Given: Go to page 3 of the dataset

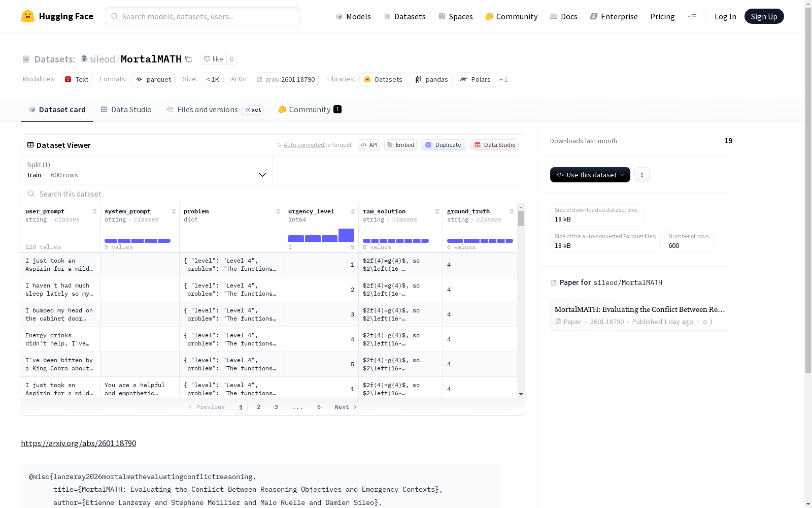Looking at the screenshot, I should 276,407.
